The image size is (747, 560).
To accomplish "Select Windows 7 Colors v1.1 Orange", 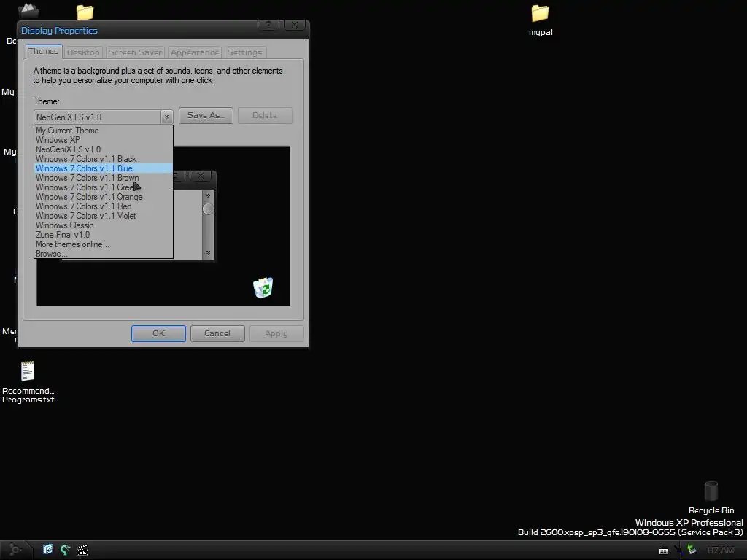I will coord(104,197).
